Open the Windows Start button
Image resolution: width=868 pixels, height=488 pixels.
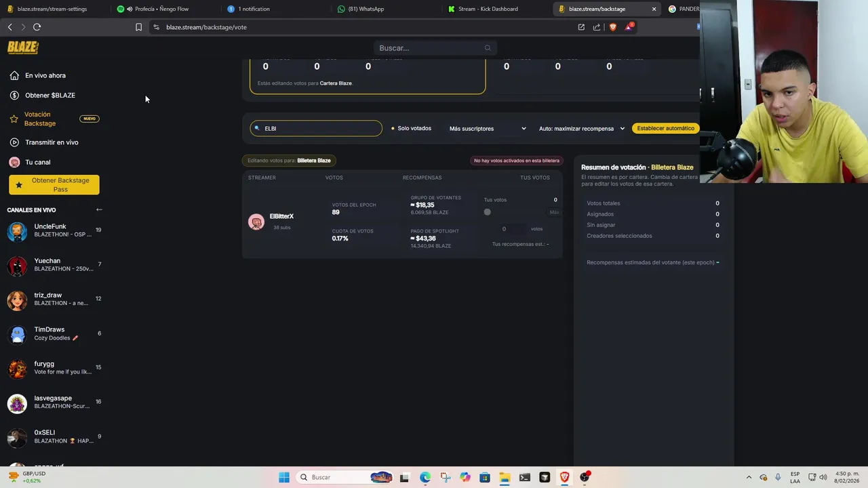pyautogui.click(x=284, y=477)
